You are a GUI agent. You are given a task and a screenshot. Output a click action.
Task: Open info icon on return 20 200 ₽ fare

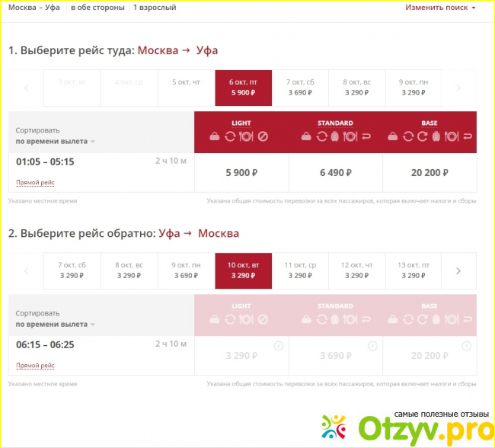[467, 346]
